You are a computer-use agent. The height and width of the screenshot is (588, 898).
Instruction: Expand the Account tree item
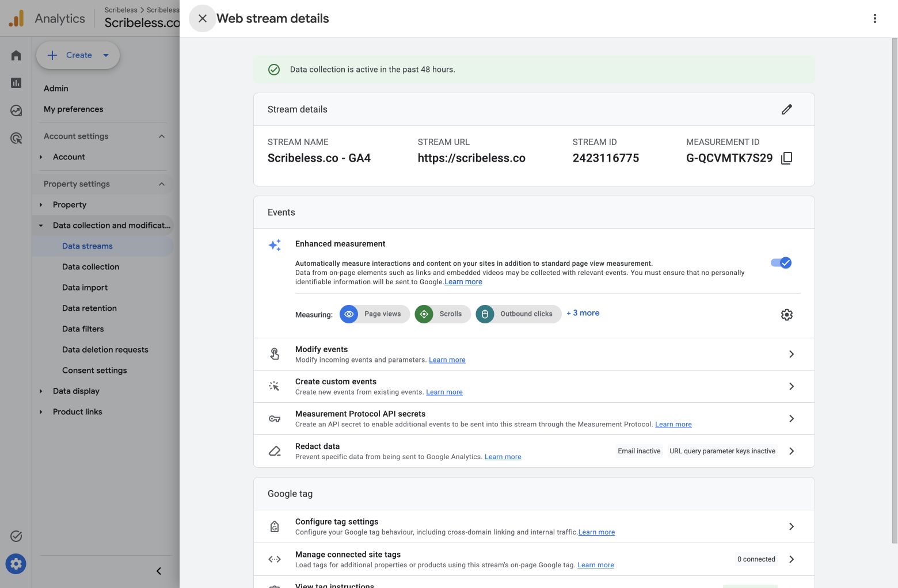coord(41,157)
